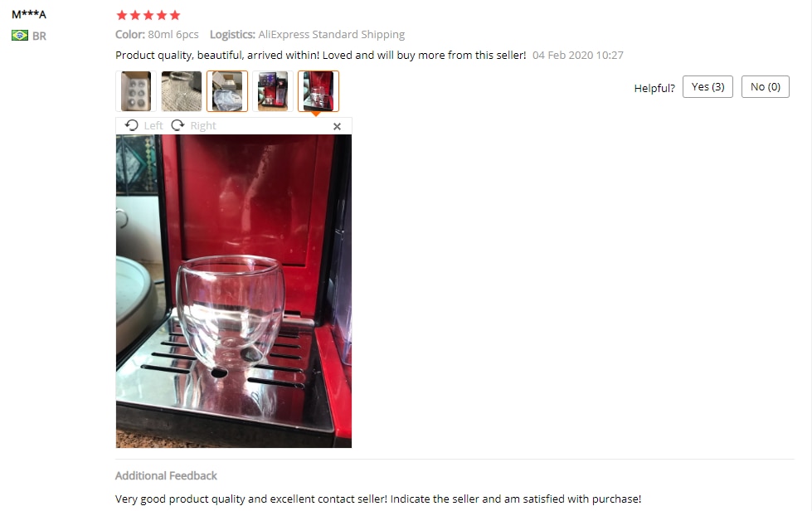Screen dimensions: 812x511
Task: Click the enlarged glass cup photo
Action: click(x=234, y=291)
